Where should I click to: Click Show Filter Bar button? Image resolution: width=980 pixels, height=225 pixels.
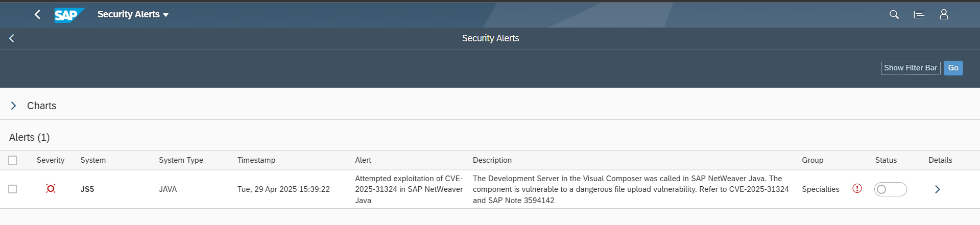coord(911,68)
